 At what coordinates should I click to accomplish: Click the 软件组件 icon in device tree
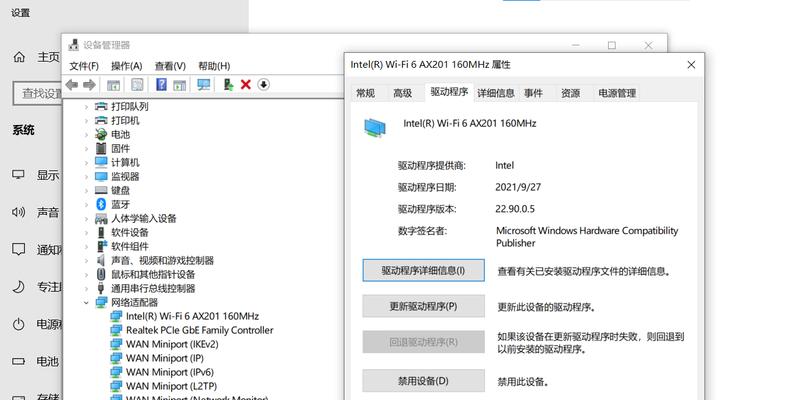tap(102, 247)
